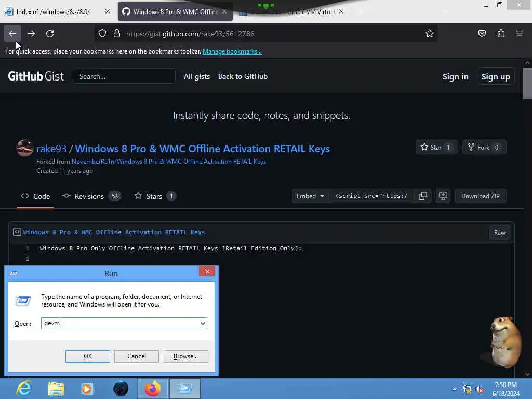Open the Stars tab
Screen dimensions: 532x399
tap(155, 196)
